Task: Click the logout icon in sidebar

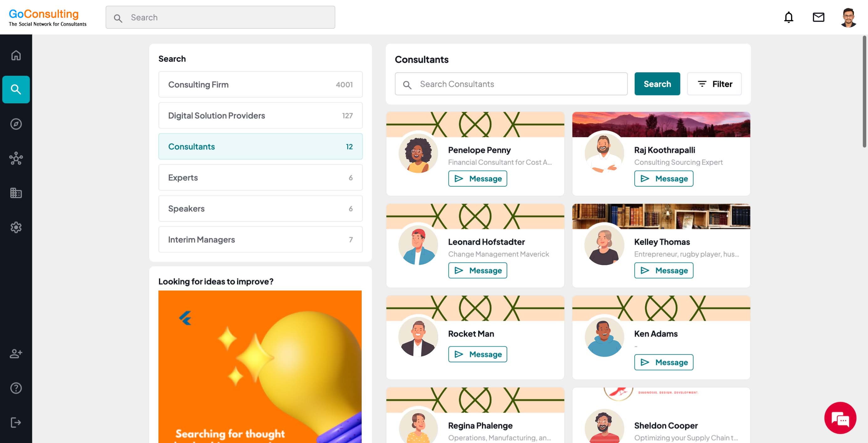Action: (16, 422)
